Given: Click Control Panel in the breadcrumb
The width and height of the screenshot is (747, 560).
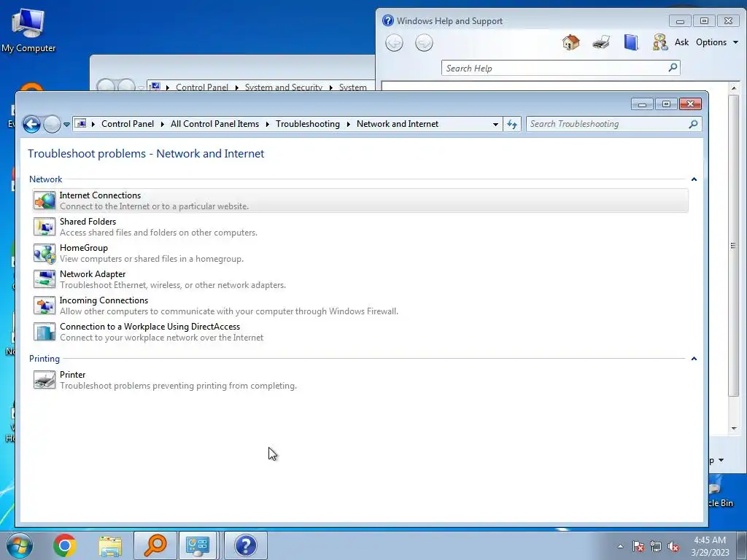Looking at the screenshot, I should pos(128,124).
